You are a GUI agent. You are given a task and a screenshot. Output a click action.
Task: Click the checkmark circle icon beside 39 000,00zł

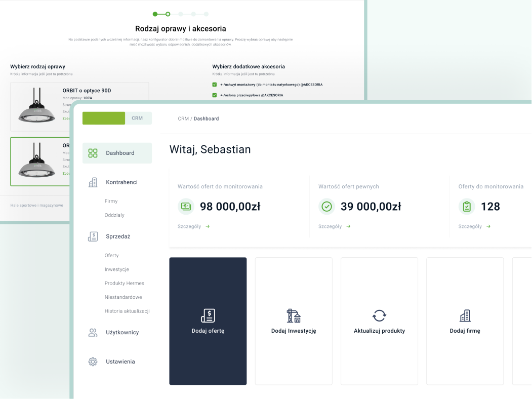tap(326, 206)
